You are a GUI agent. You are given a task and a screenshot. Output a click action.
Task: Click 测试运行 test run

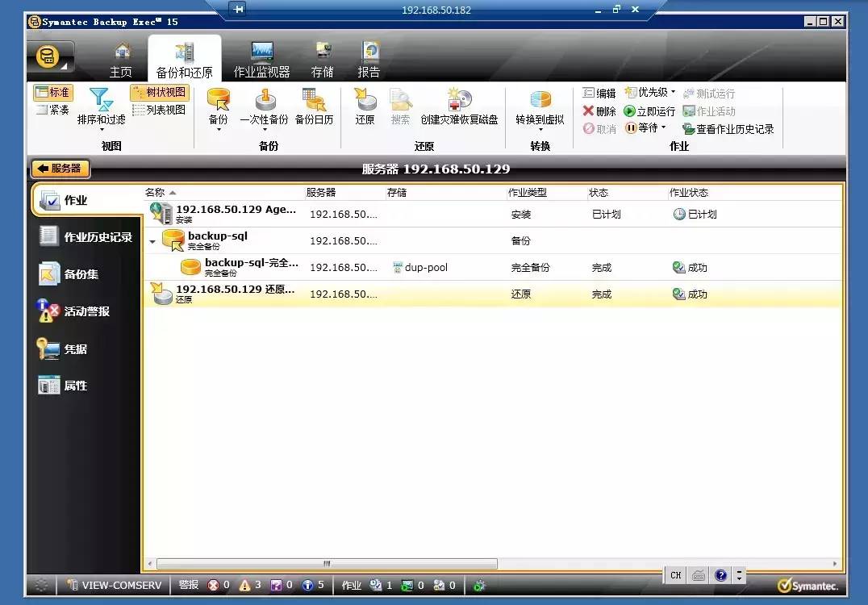click(x=708, y=94)
